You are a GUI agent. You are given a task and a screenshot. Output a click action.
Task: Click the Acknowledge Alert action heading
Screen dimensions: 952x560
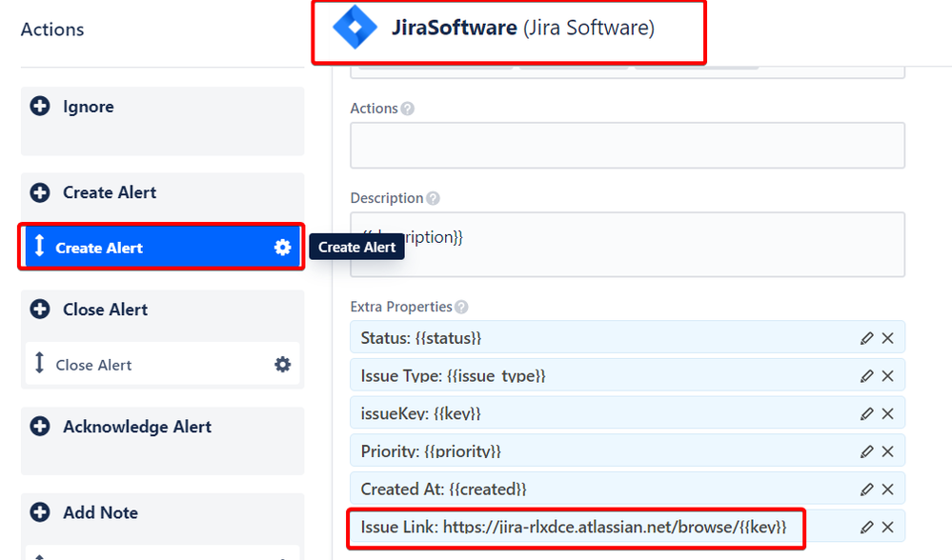[137, 427]
